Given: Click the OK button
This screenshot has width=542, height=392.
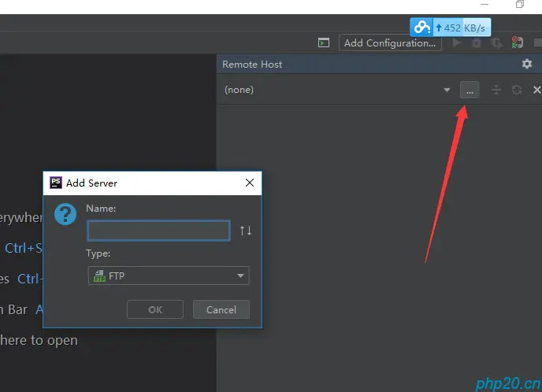Looking at the screenshot, I should pyautogui.click(x=155, y=309).
